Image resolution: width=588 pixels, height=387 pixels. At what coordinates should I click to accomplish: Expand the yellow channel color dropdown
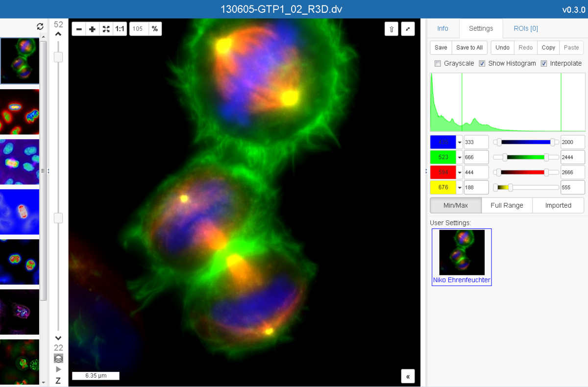point(460,188)
